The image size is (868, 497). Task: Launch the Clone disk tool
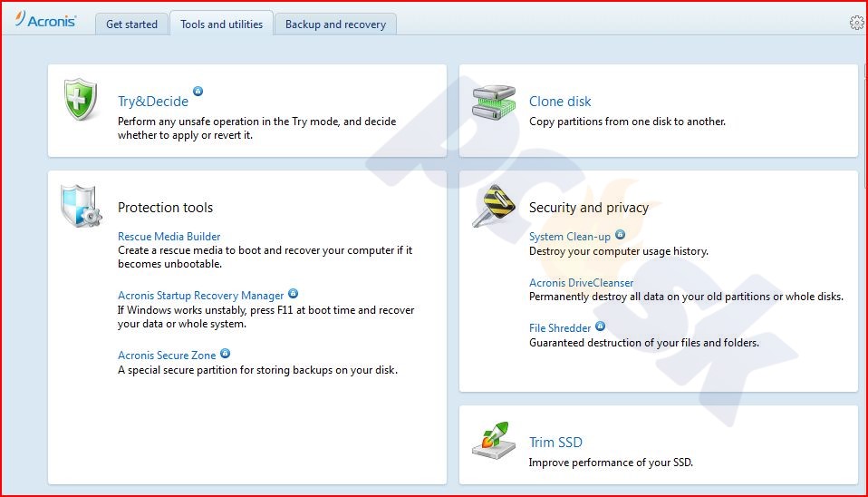[560, 102]
